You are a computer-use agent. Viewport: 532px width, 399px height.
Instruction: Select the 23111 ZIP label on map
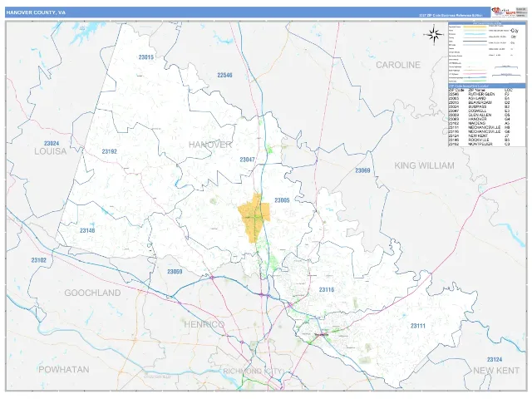click(417, 326)
